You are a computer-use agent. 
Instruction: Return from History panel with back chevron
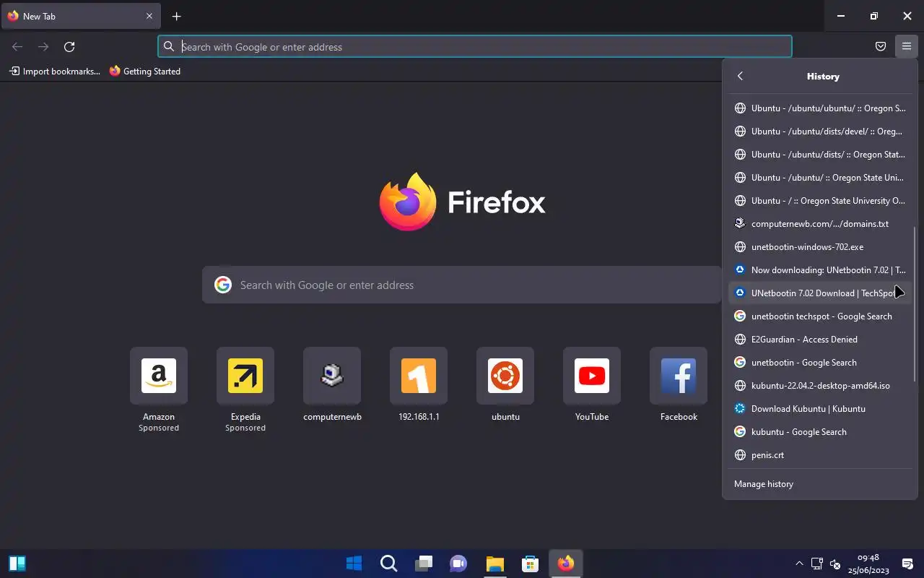740,76
